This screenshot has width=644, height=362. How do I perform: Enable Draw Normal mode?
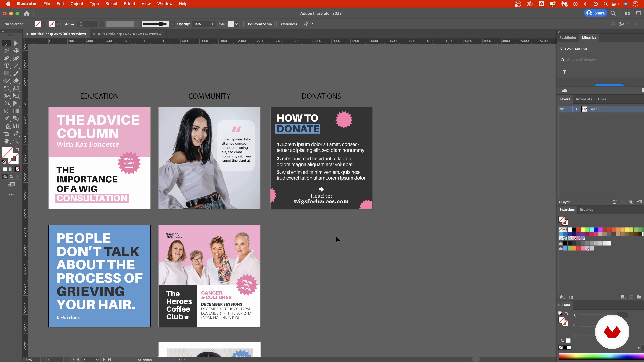coord(5,177)
